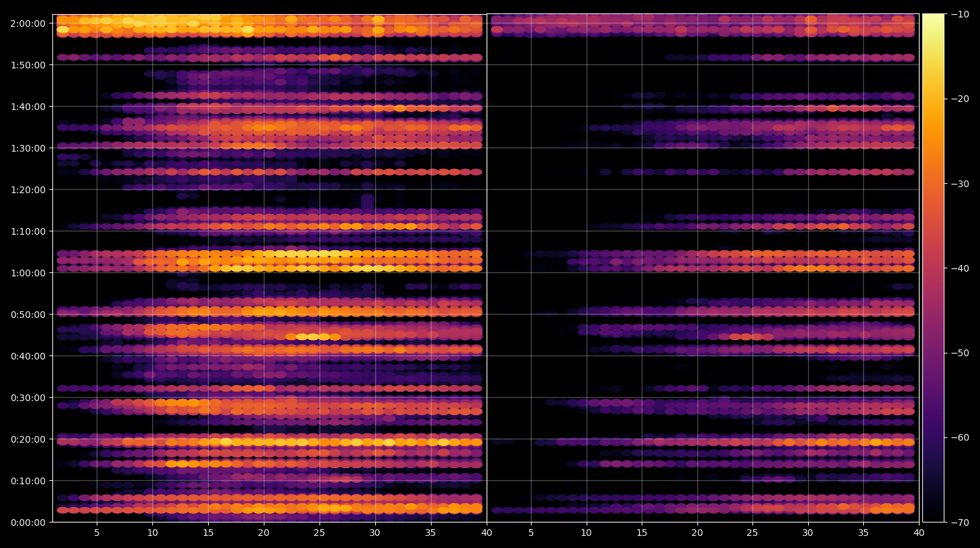Click the 0:30:00 time axis label
The image size is (980, 548).
pos(28,398)
